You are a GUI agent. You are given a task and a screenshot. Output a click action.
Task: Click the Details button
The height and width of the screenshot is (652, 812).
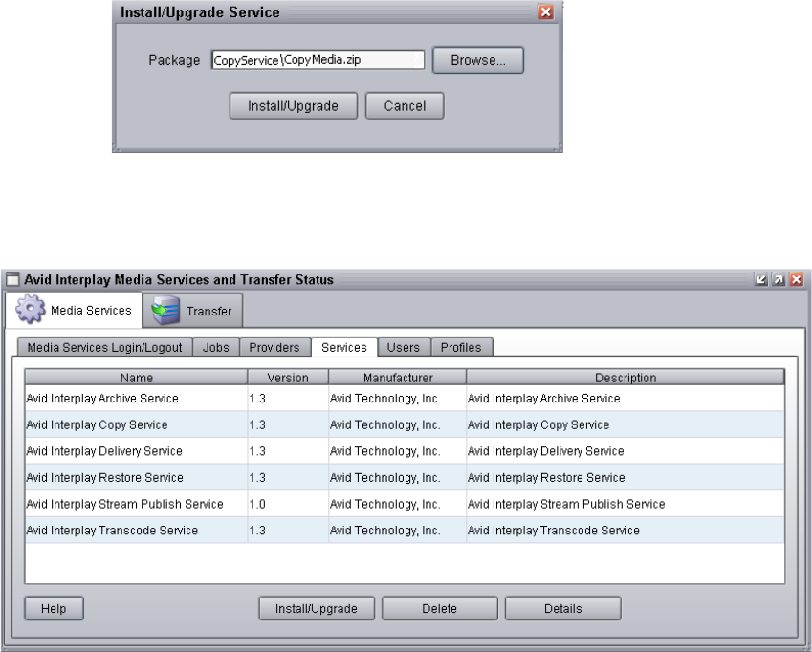click(563, 609)
